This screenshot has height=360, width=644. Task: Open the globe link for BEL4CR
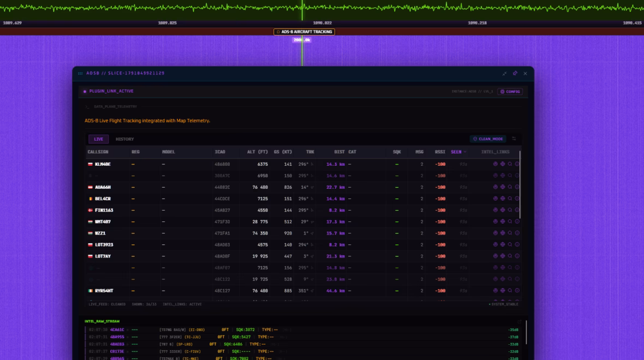point(503,199)
